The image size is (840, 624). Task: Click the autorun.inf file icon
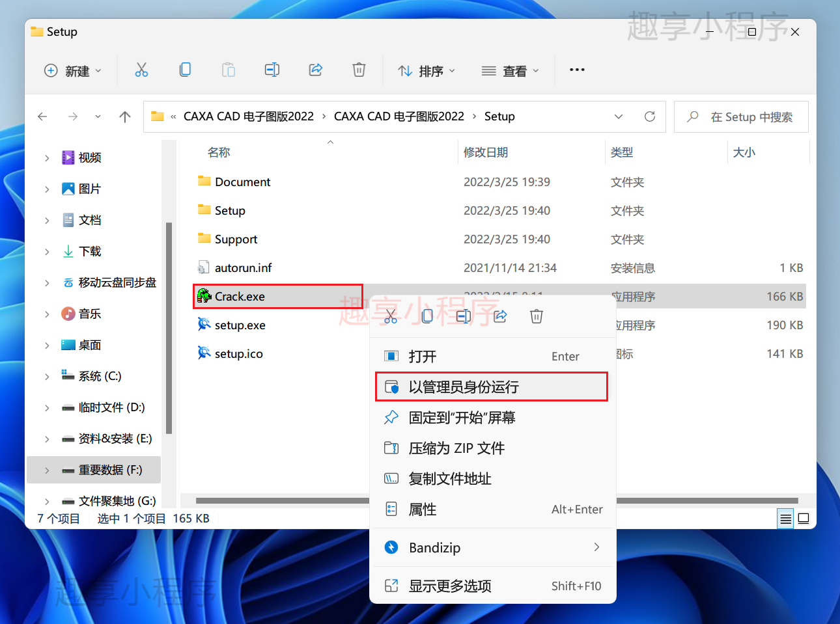204,267
